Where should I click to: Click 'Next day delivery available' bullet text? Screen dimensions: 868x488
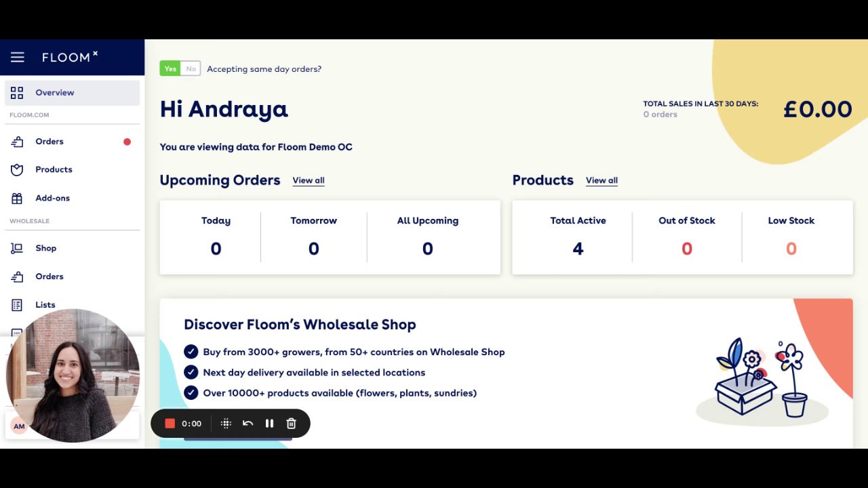coord(314,373)
